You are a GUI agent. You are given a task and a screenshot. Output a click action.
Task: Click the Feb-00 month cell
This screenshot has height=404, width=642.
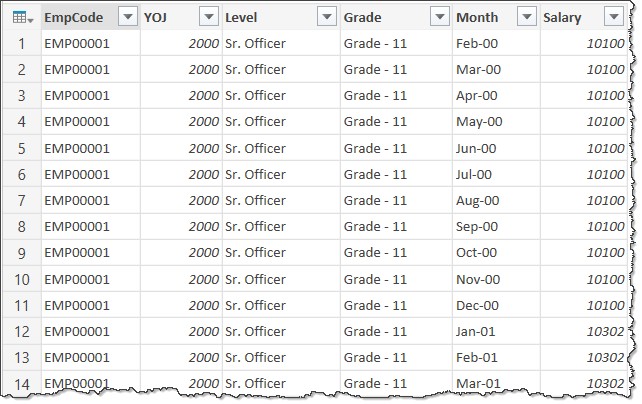[474, 44]
